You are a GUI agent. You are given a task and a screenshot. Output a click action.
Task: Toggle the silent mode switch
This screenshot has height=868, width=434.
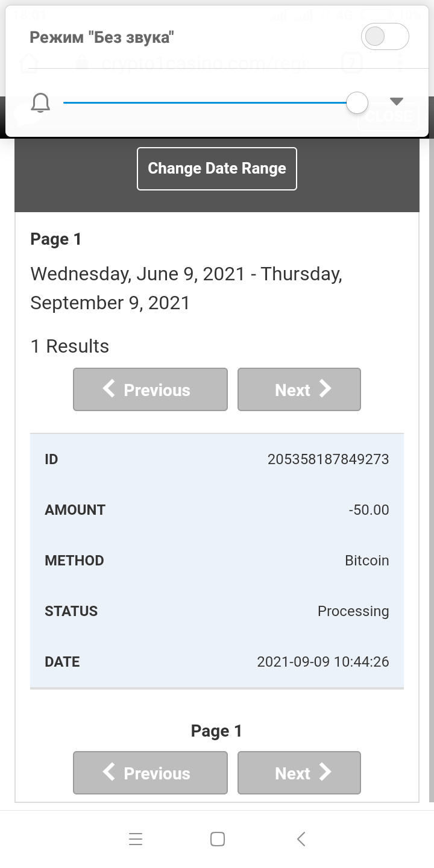pos(385,37)
